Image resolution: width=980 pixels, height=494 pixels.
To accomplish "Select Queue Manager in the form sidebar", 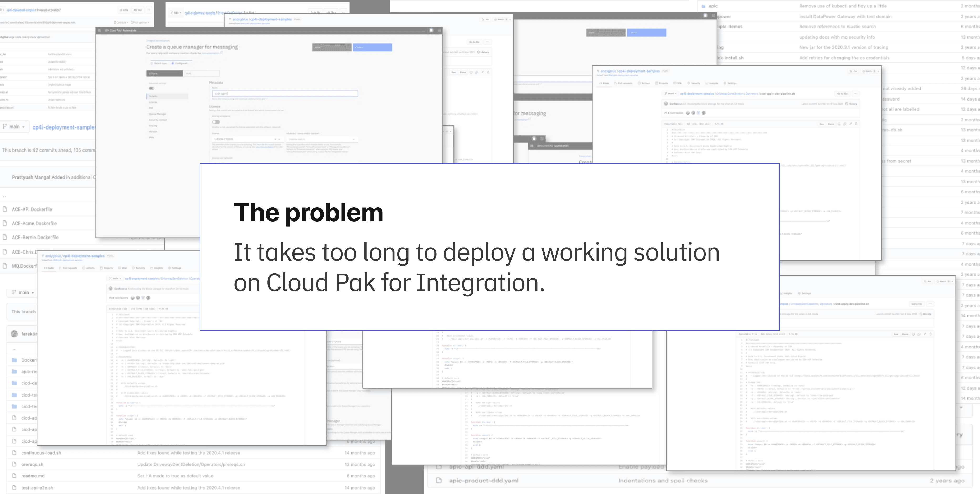I will [157, 114].
